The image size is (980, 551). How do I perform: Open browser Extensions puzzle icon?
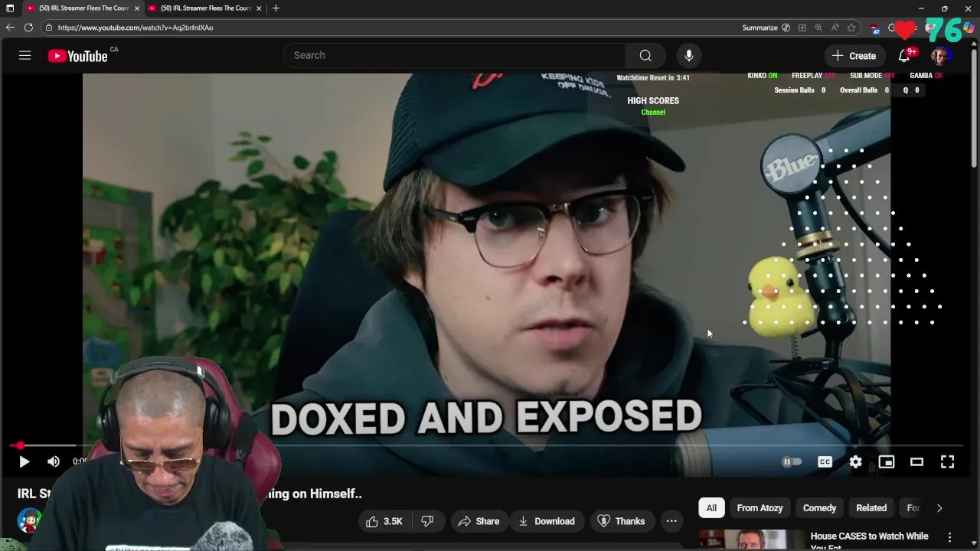pyautogui.click(x=891, y=28)
